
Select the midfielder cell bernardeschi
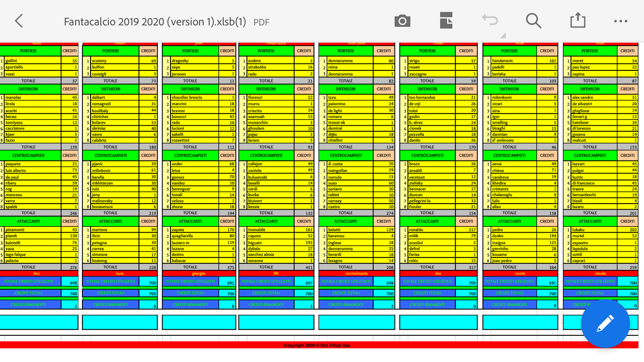click(x=595, y=195)
